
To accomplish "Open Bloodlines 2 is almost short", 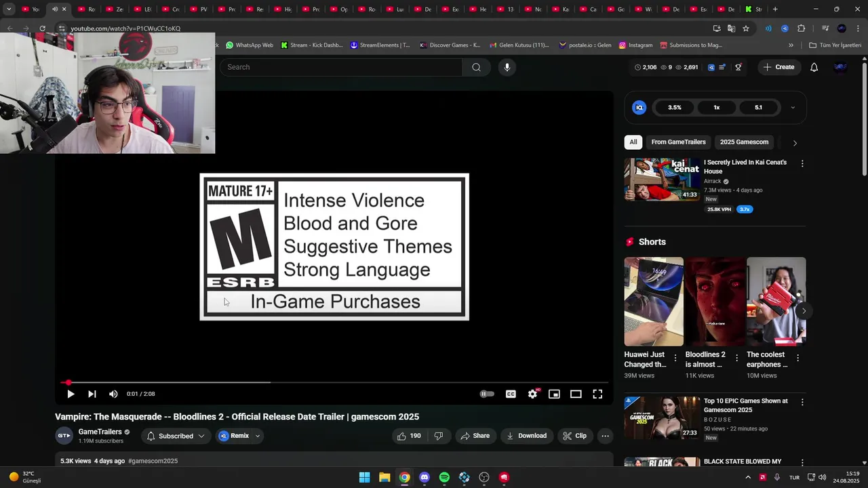I will 715,302.
